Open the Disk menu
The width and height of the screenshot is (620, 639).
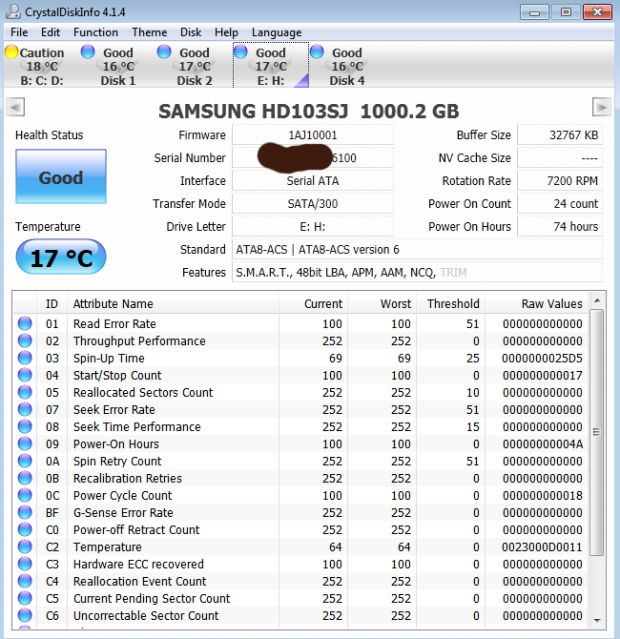191,32
